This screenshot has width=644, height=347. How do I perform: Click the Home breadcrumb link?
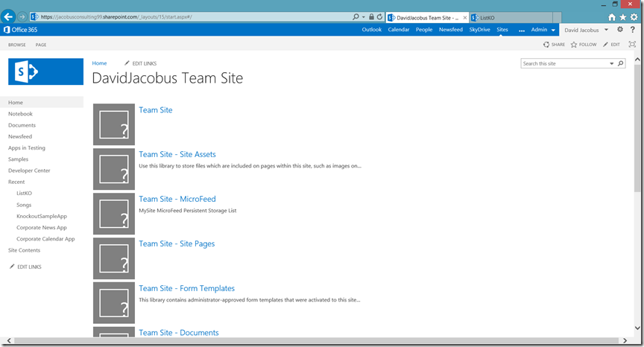tap(99, 63)
